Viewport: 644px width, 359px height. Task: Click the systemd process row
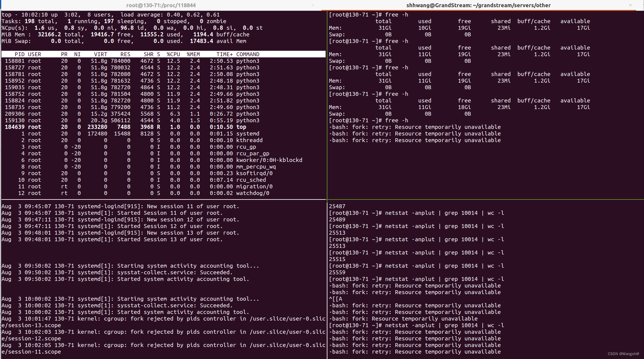tap(163, 134)
